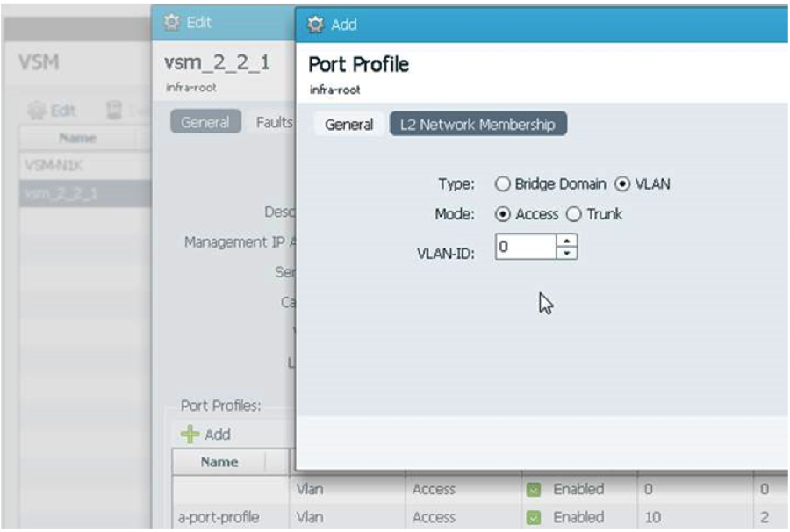Click the green plus Add icon

(x=190, y=434)
